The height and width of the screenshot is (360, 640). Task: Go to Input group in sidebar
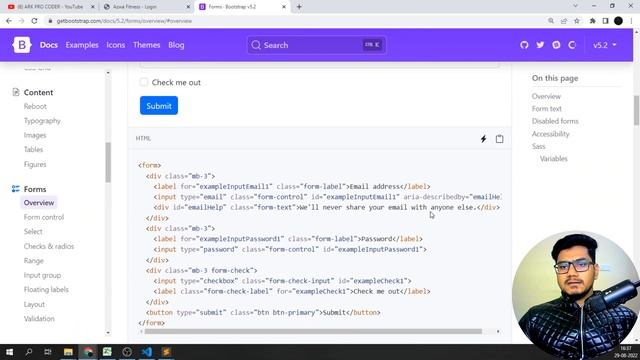tap(42, 275)
